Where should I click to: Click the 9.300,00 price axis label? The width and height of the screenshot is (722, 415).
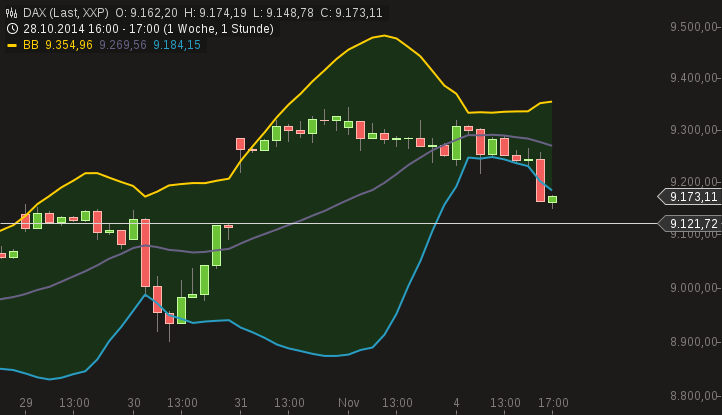(x=694, y=130)
